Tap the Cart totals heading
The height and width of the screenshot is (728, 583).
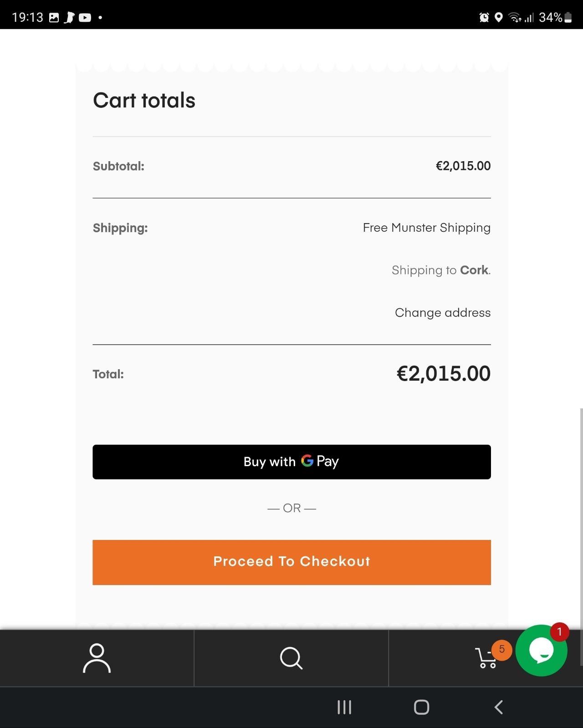click(x=144, y=101)
